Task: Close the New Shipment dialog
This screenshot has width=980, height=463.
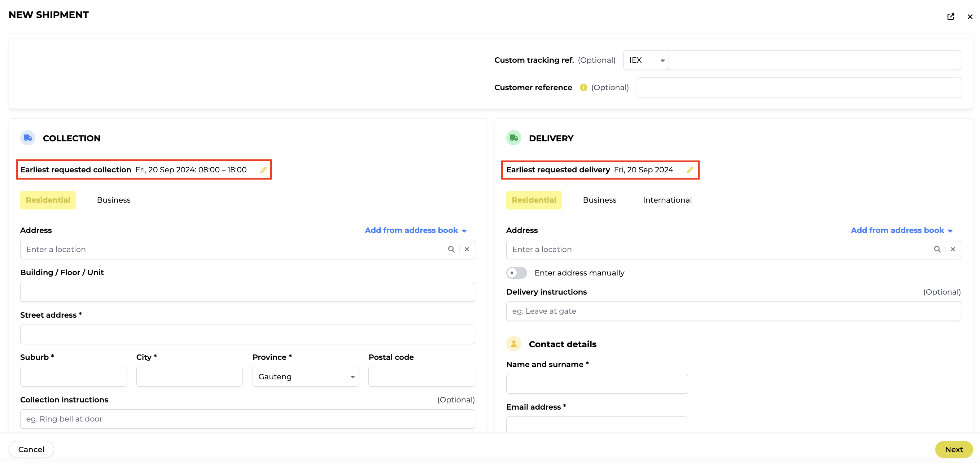Action: [x=970, y=17]
